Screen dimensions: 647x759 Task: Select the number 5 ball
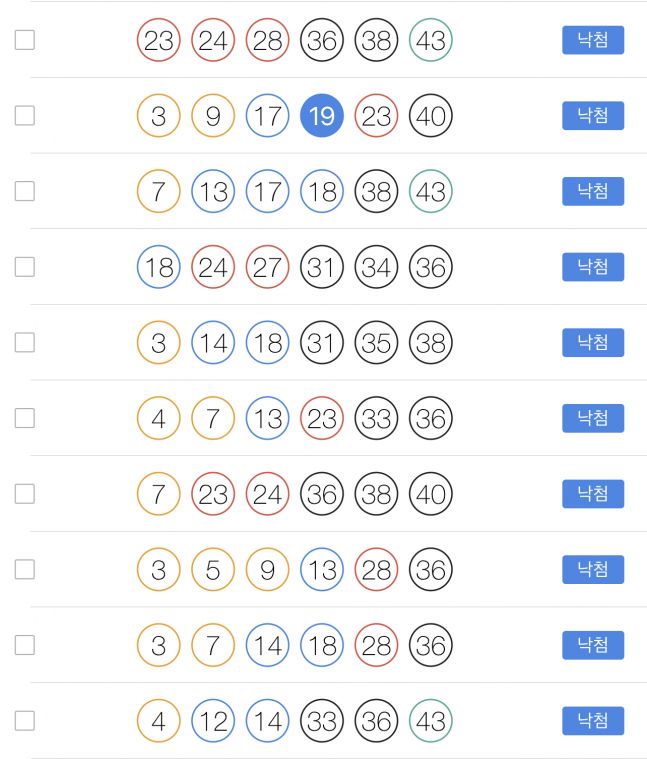(213, 569)
